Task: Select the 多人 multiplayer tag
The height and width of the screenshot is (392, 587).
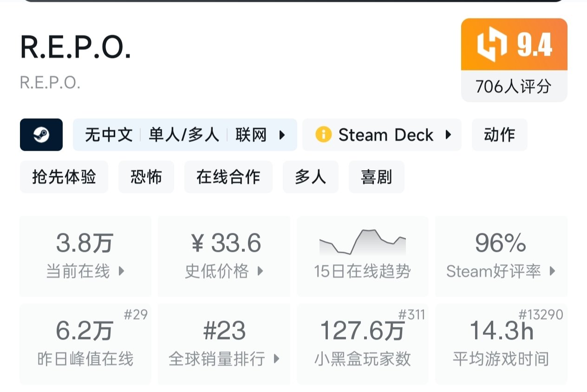Action: pos(310,177)
